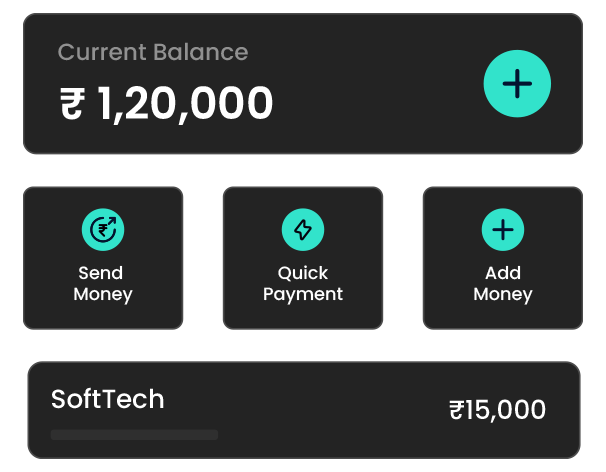The height and width of the screenshot is (472, 606).
Task: Click the rupee symbol before 15,000
Action: point(457,410)
